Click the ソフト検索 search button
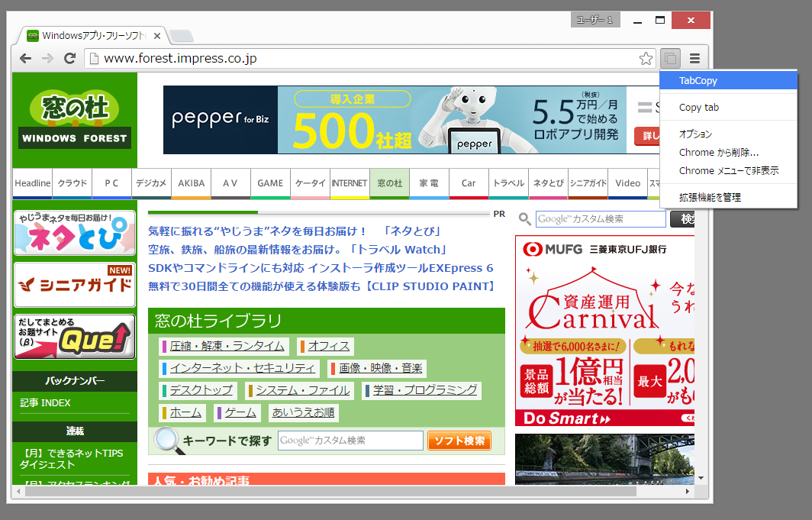The height and width of the screenshot is (520, 812). coord(459,441)
